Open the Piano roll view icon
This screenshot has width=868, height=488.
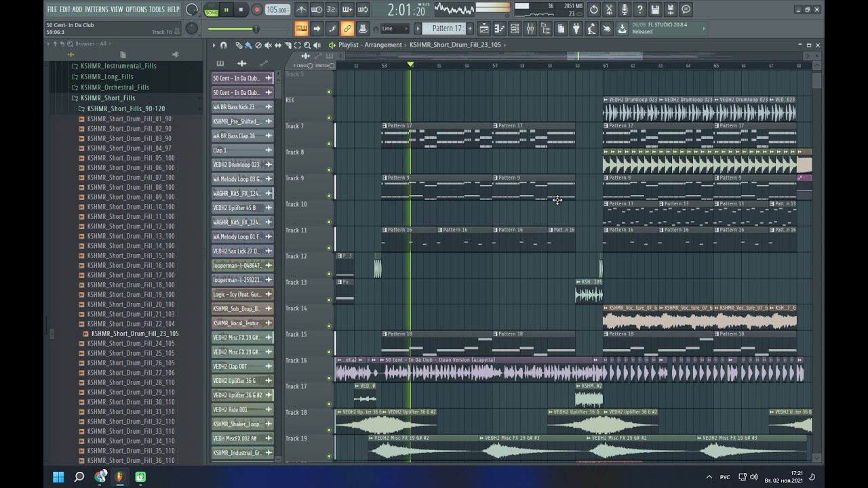pyautogui.click(x=499, y=28)
